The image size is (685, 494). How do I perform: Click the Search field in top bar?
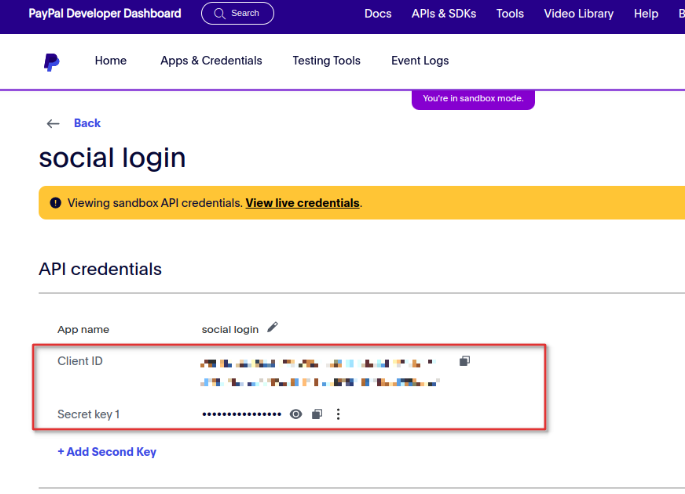(237, 14)
